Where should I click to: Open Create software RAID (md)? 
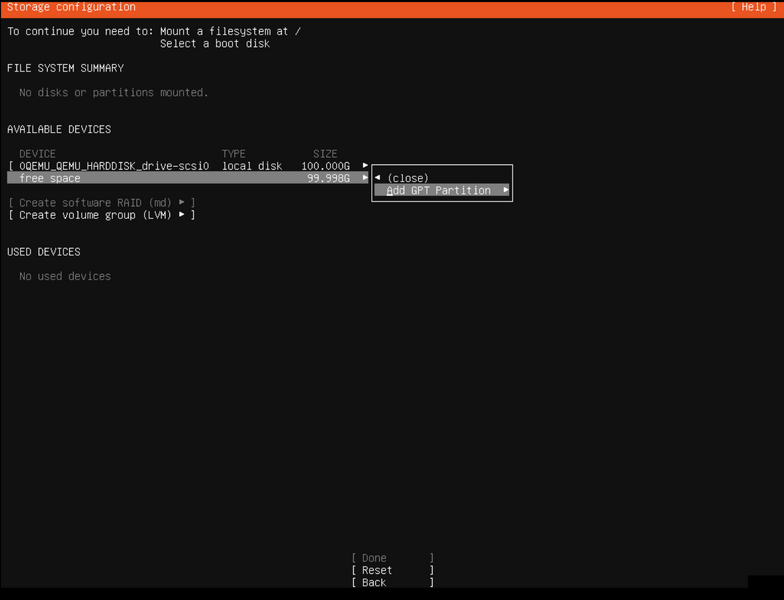[x=96, y=203]
